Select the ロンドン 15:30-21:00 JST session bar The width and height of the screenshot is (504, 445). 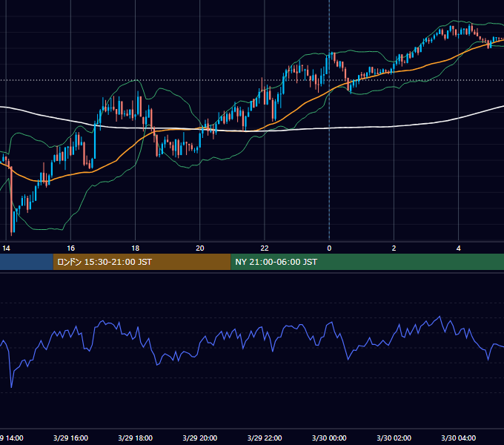click(142, 262)
